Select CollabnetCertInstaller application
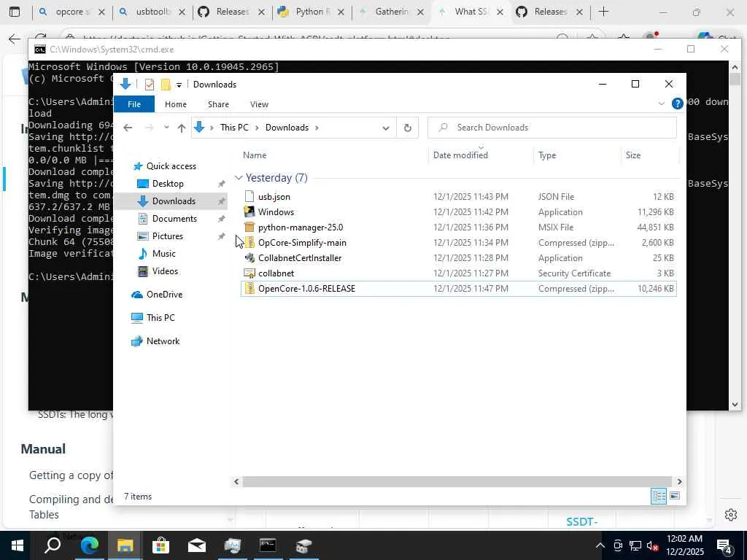This screenshot has width=747, height=560. pyautogui.click(x=300, y=257)
